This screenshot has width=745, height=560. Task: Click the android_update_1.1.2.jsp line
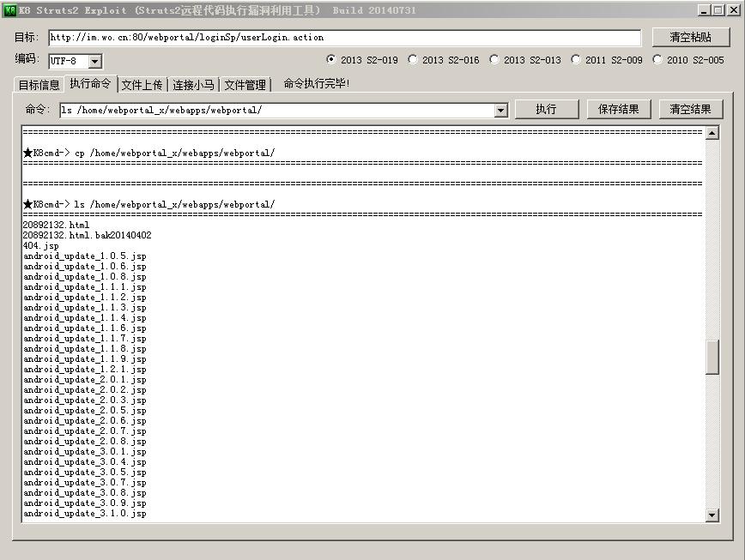[85, 298]
